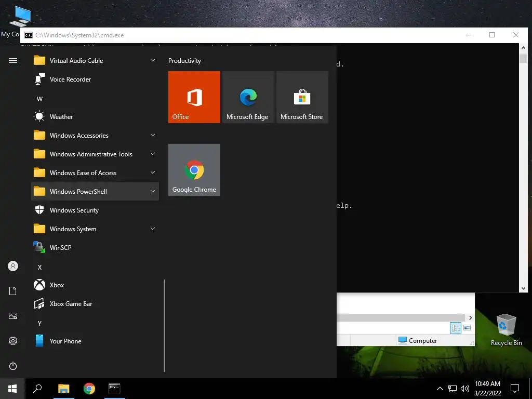
Task: Expand Windows Ease of Access folder
Action: point(95,172)
